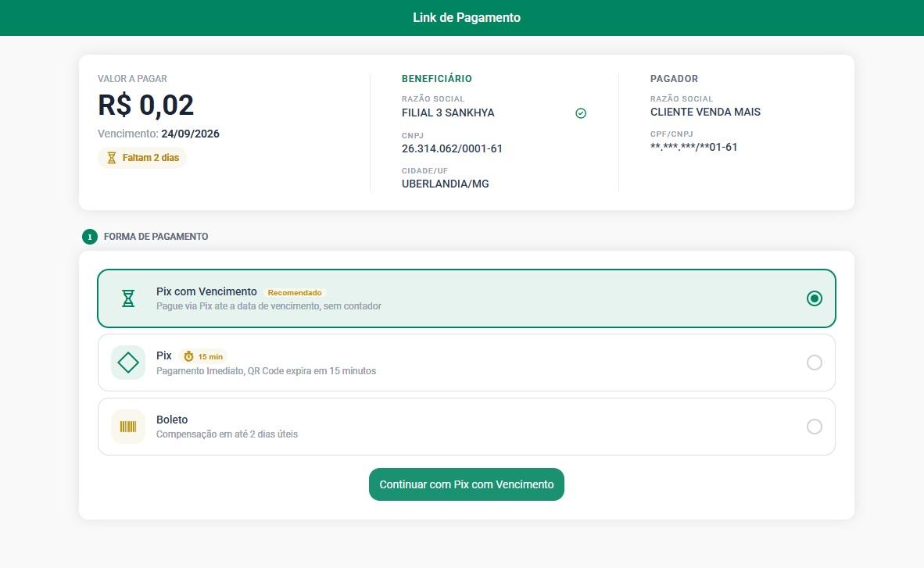Screen dimensions: 924x568
Task: Select the Pix radio button
Action: pyautogui.click(x=815, y=363)
